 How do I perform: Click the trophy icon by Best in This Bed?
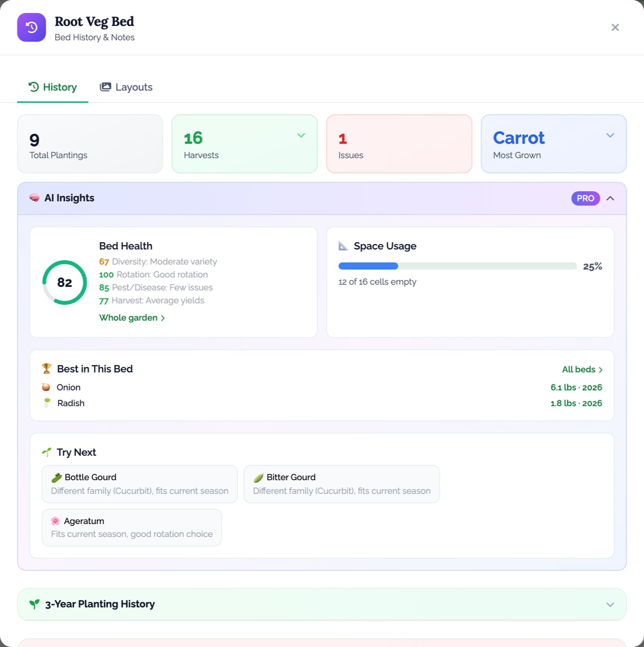click(x=46, y=368)
